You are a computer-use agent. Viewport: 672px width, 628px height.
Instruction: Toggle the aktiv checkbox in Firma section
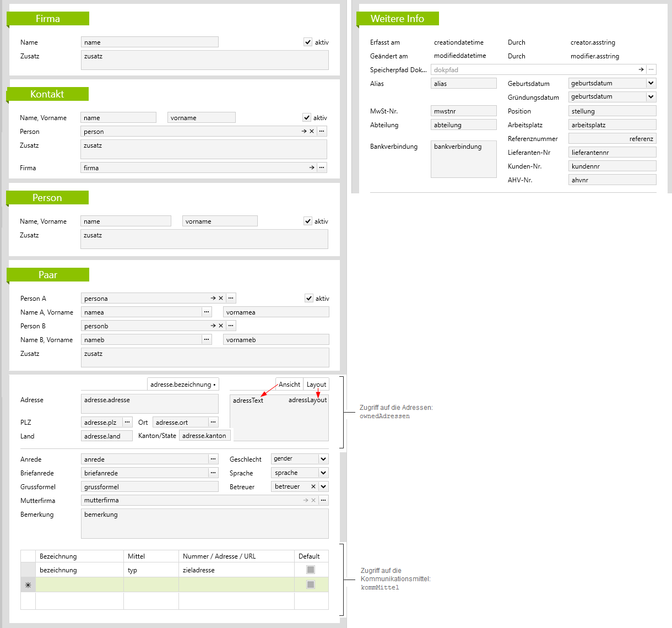pyautogui.click(x=308, y=42)
